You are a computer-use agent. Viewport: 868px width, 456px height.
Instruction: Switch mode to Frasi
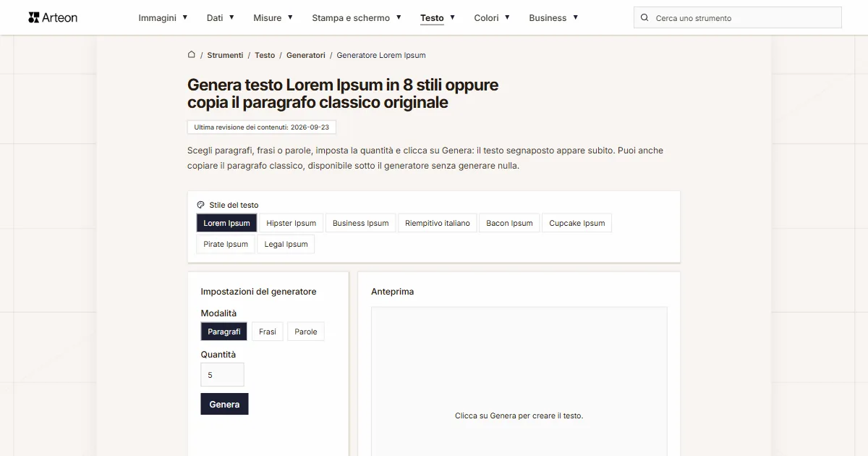pyautogui.click(x=268, y=332)
